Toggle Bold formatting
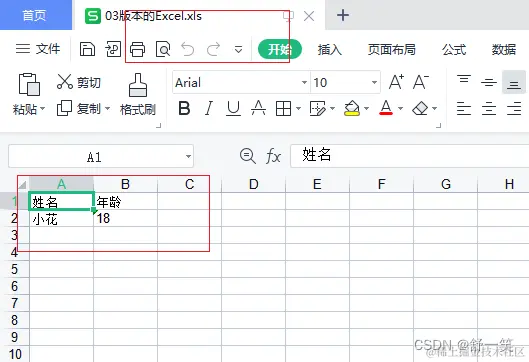This screenshot has width=529, height=362. coord(184,108)
